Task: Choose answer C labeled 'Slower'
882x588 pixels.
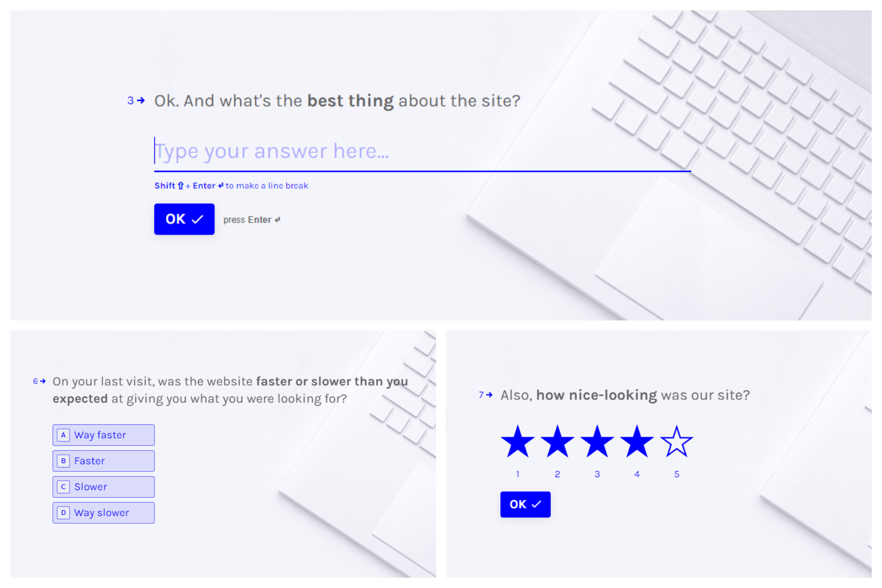Action: 103,487
